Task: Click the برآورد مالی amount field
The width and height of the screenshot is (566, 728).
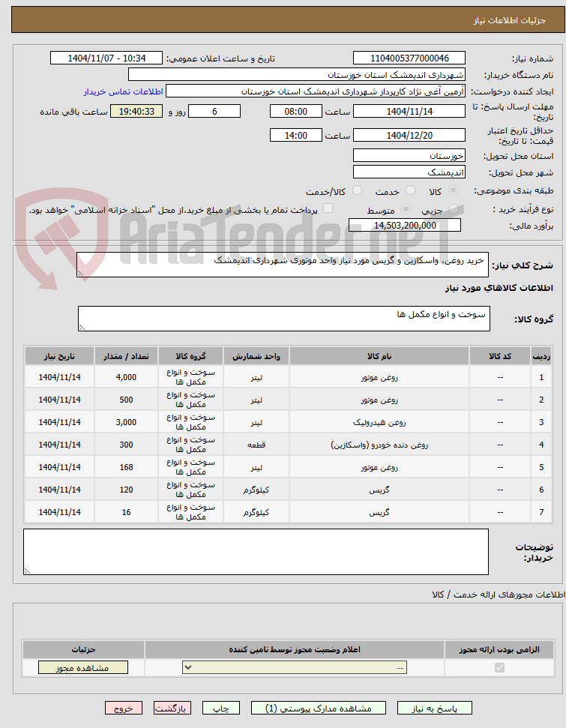Action: tap(405, 225)
